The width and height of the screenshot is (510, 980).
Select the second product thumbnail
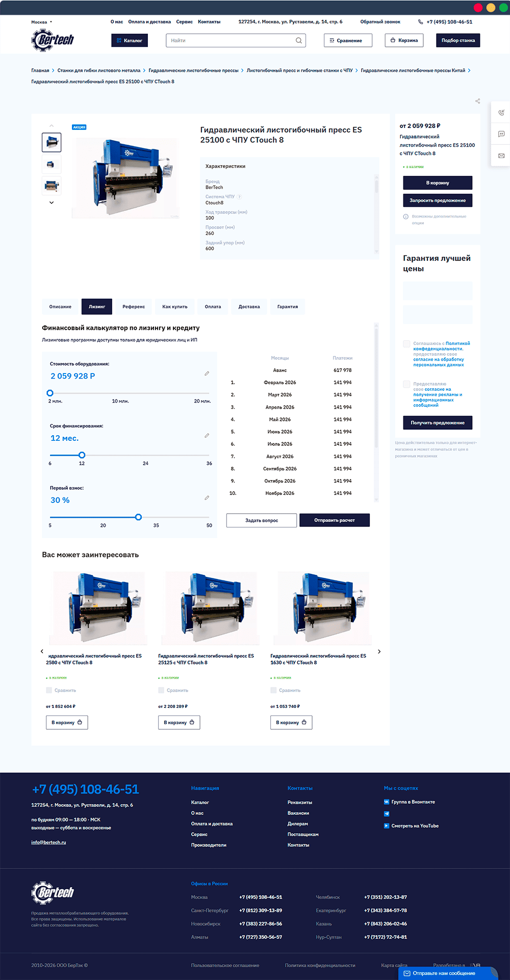[52, 164]
